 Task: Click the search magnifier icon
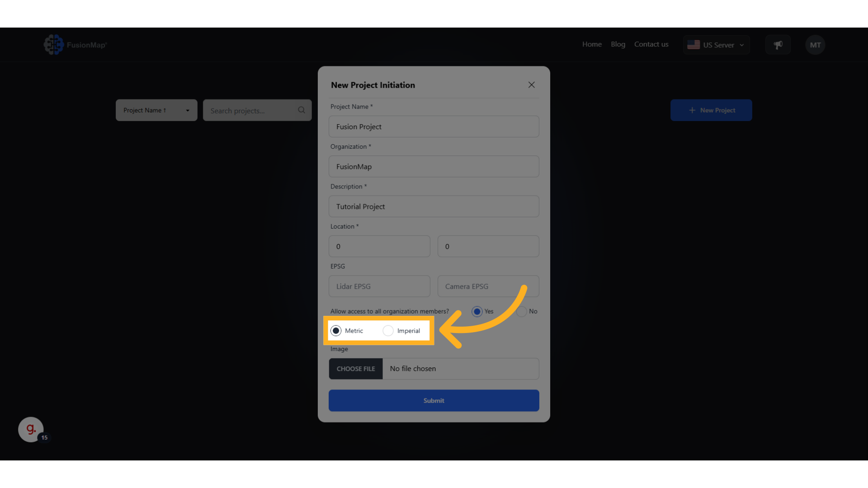pos(302,110)
